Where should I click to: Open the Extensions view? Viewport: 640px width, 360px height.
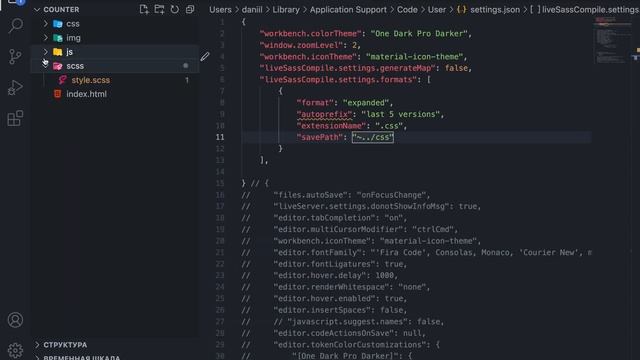pos(16,118)
